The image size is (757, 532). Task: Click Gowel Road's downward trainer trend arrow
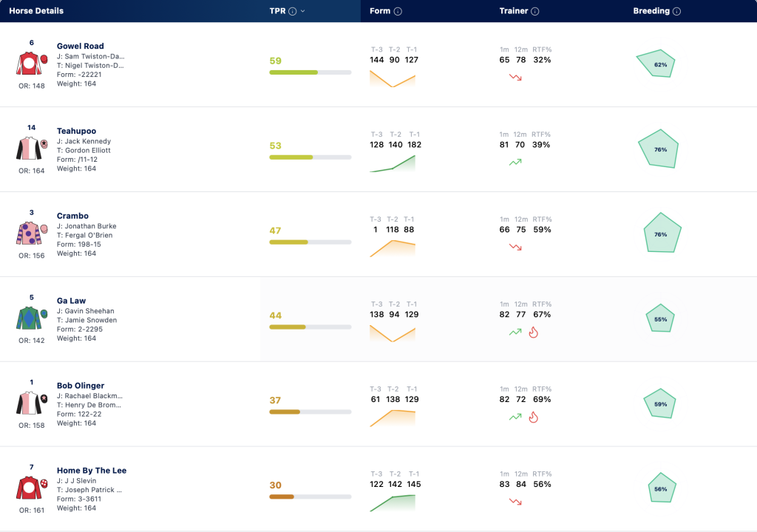point(515,78)
